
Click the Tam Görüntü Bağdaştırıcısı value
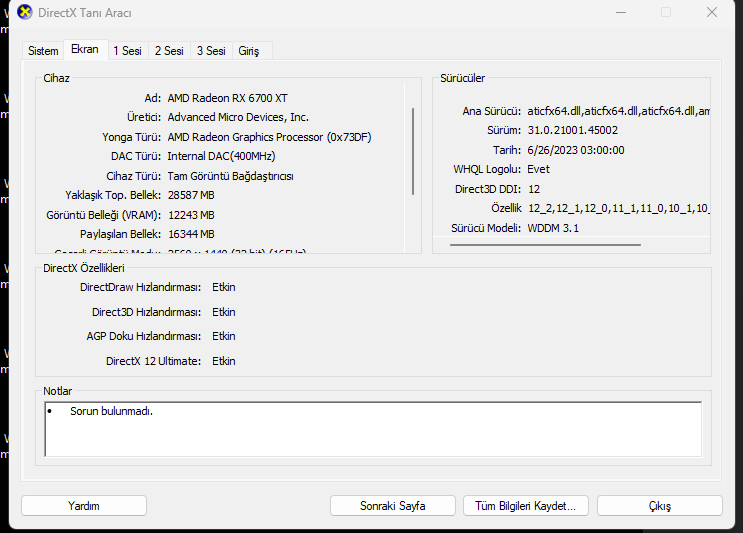[x=230, y=176]
